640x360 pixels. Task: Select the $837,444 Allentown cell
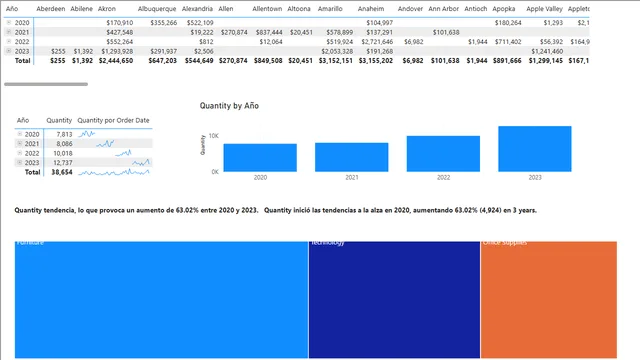[x=269, y=32]
